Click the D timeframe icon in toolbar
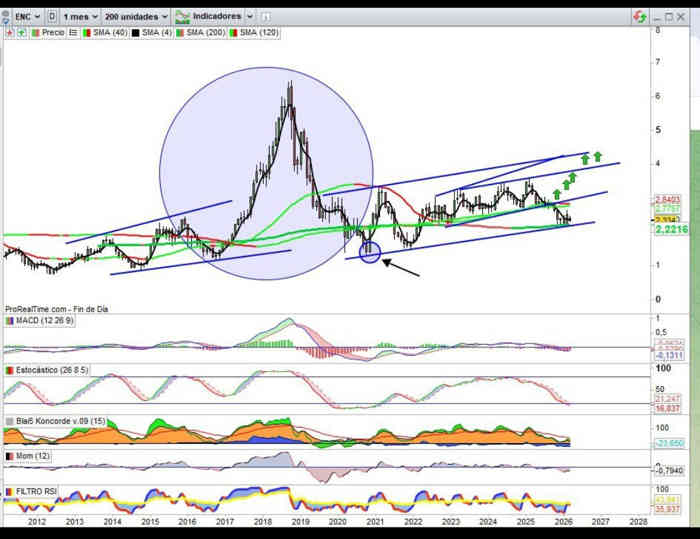This screenshot has width=700, height=539. click(x=51, y=17)
